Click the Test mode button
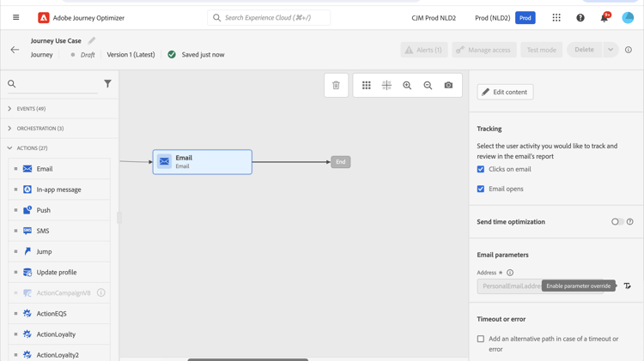 541,50
